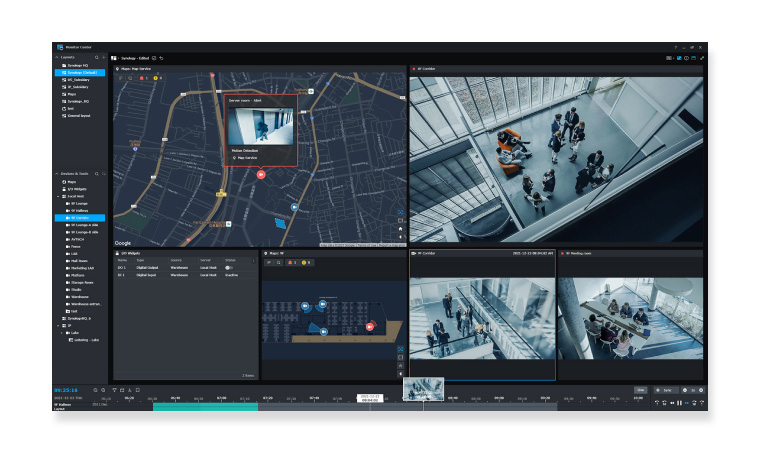
Task: Click the undo icon next to the layout title
Action: tap(162, 58)
